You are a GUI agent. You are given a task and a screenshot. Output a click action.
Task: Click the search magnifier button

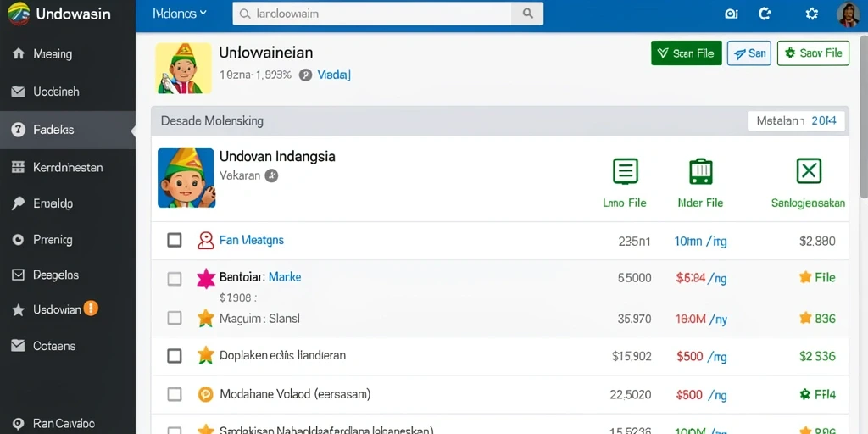pos(527,14)
